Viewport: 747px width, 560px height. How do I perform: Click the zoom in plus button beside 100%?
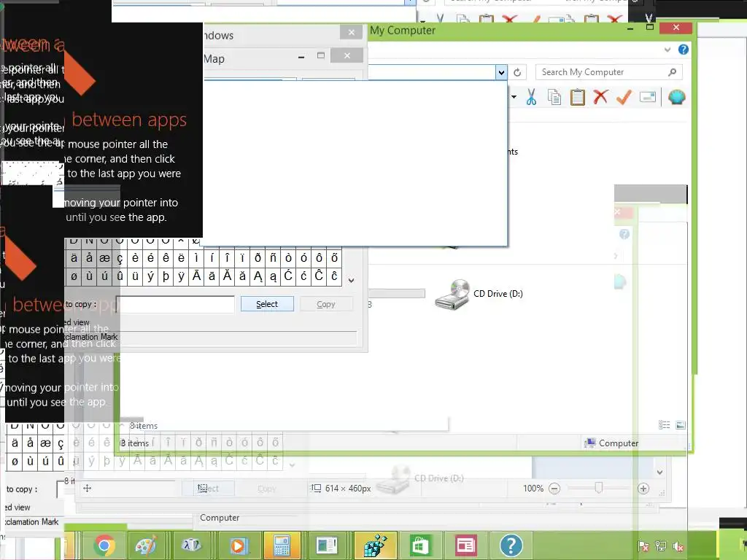click(x=643, y=488)
